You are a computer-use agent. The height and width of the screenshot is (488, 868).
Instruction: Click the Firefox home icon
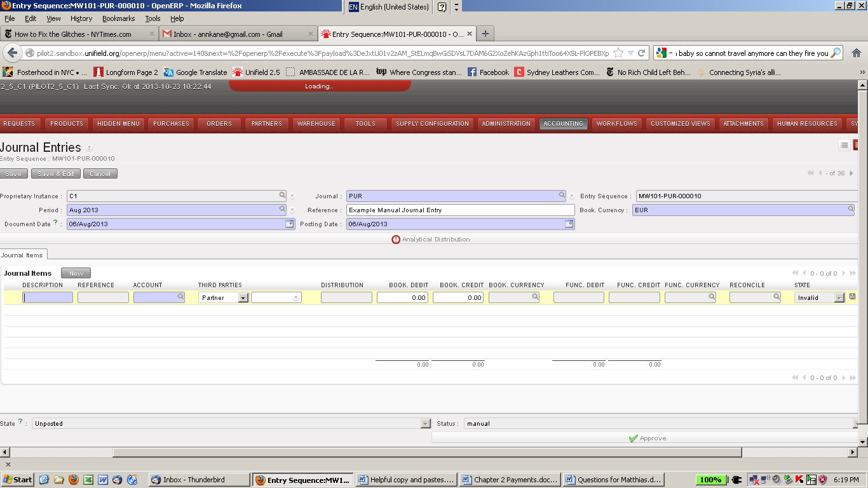(856, 53)
